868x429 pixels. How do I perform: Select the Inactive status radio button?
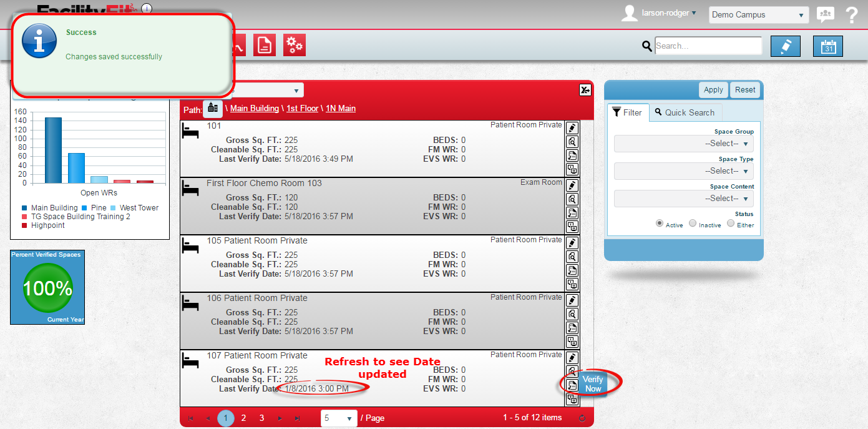coord(693,224)
